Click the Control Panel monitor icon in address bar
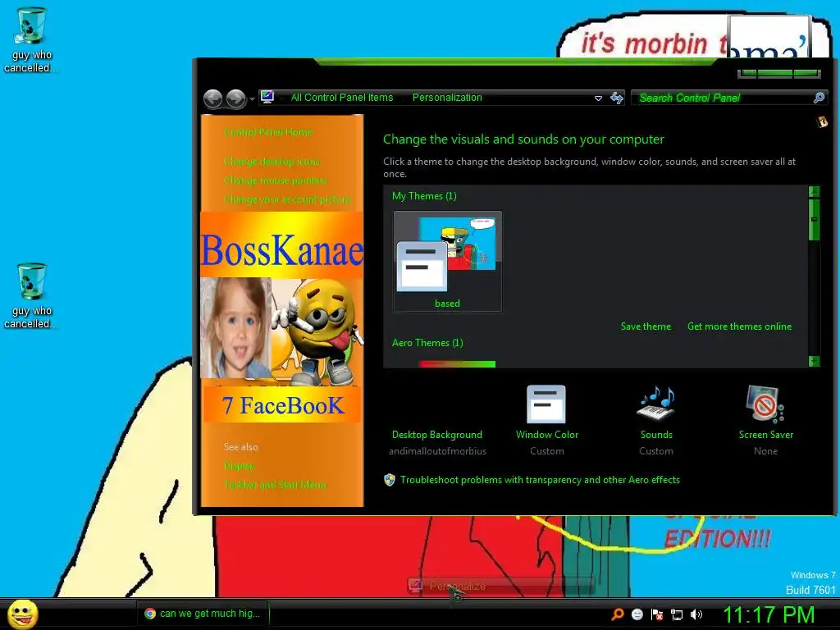This screenshot has width=840, height=630. pyautogui.click(x=267, y=97)
